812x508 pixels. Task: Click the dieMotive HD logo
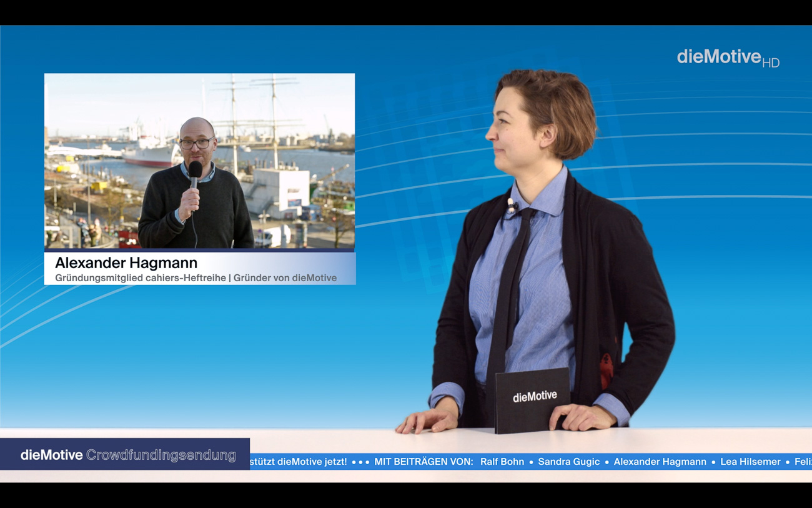click(728, 57)
